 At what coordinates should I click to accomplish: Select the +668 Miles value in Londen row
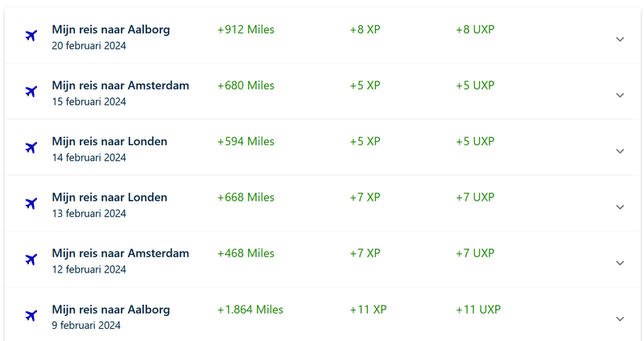pos(246,198)
